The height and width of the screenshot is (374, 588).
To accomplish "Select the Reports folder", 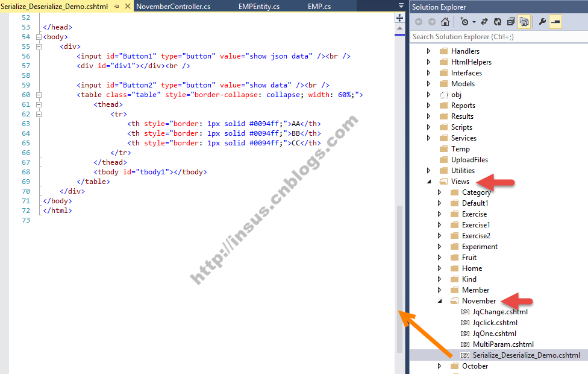I will coord(463,106).
